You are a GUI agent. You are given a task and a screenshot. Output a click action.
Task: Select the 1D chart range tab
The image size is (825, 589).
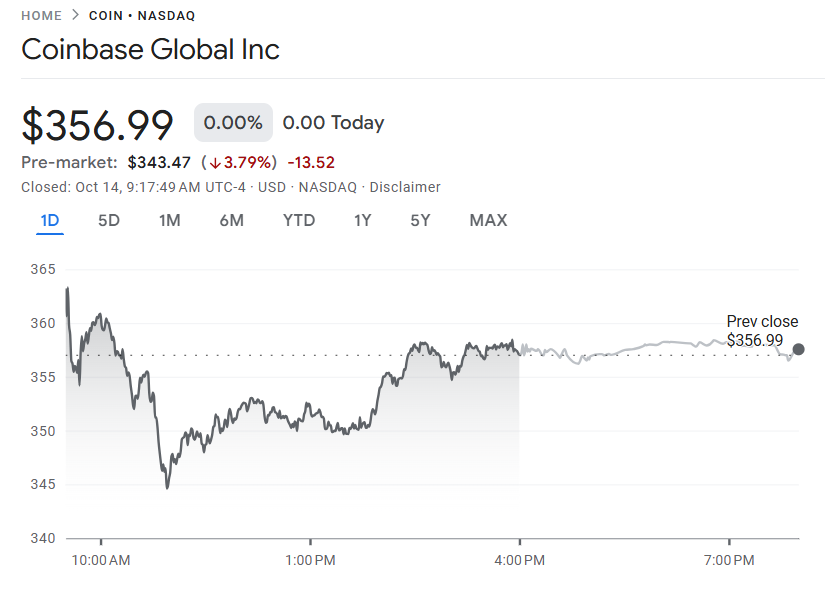50,220
